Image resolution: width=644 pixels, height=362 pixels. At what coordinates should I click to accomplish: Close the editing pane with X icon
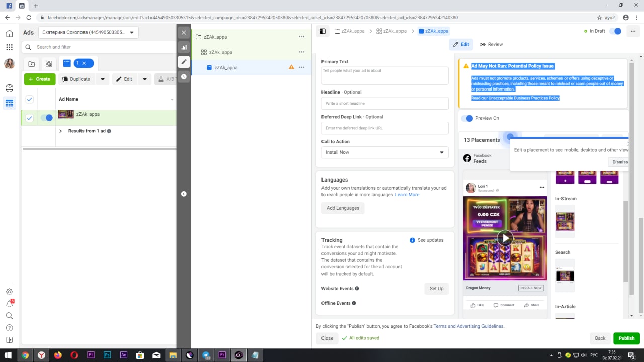tap(184, 32)
